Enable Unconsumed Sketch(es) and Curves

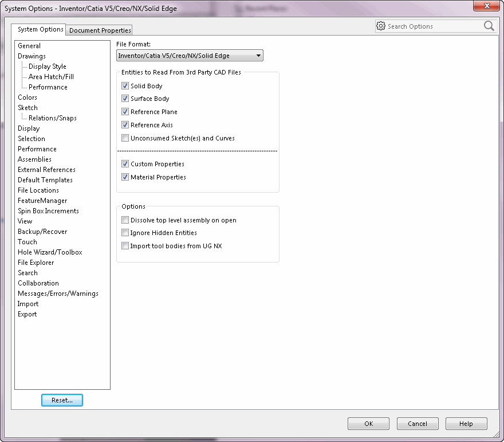[x=125, y=138]
